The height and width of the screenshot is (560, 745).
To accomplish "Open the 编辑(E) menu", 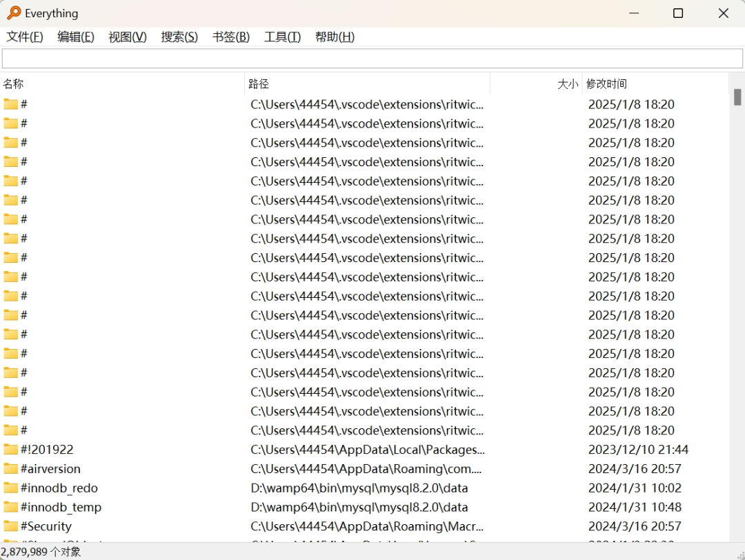I will 76,37.
